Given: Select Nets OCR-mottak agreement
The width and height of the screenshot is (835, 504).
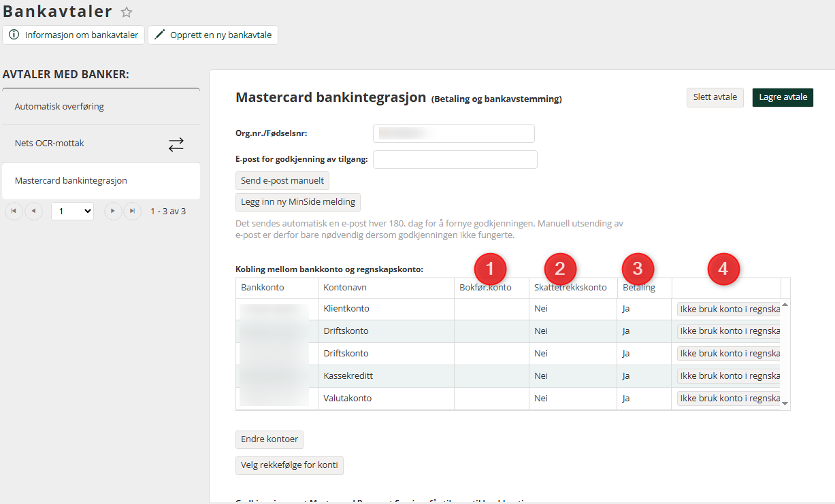Looking at the screenshot, I should coord(101,144).
